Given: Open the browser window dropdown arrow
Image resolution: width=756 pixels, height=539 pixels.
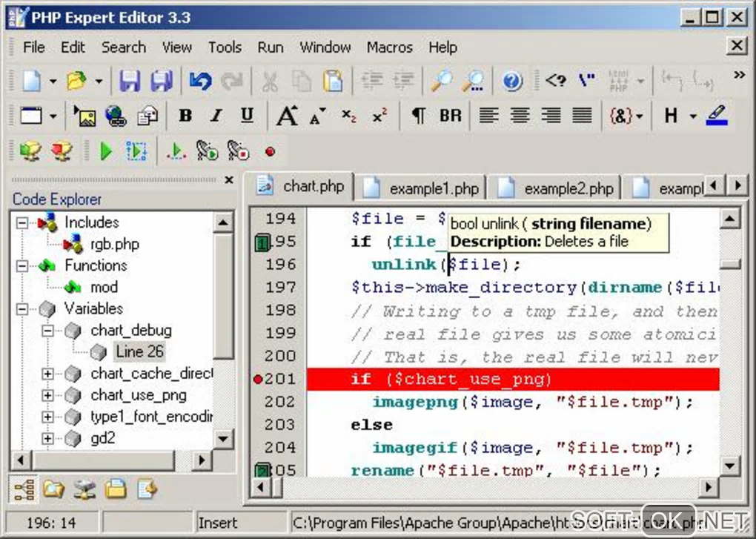Looking at the screenshot, I should click(x=53, y=116).
